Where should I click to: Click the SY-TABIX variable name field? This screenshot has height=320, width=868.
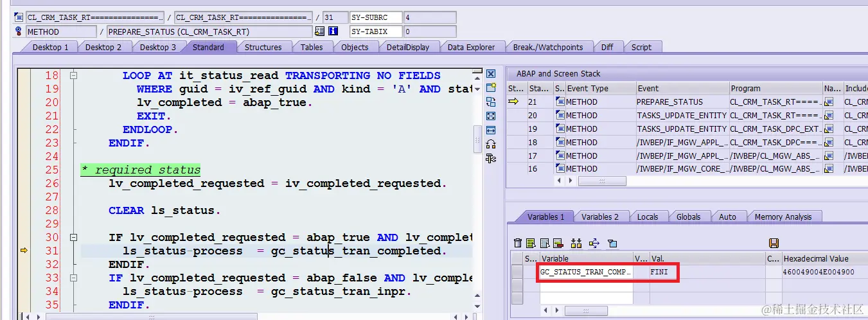tap(376, 31)
